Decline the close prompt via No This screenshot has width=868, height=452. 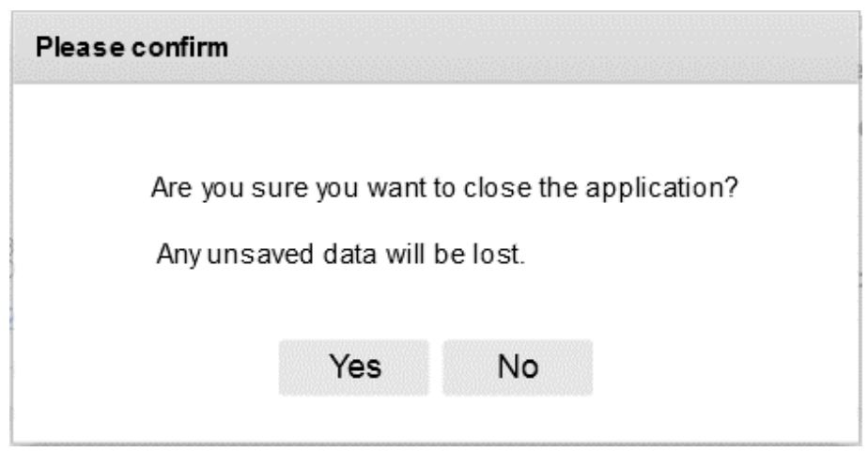518,367
